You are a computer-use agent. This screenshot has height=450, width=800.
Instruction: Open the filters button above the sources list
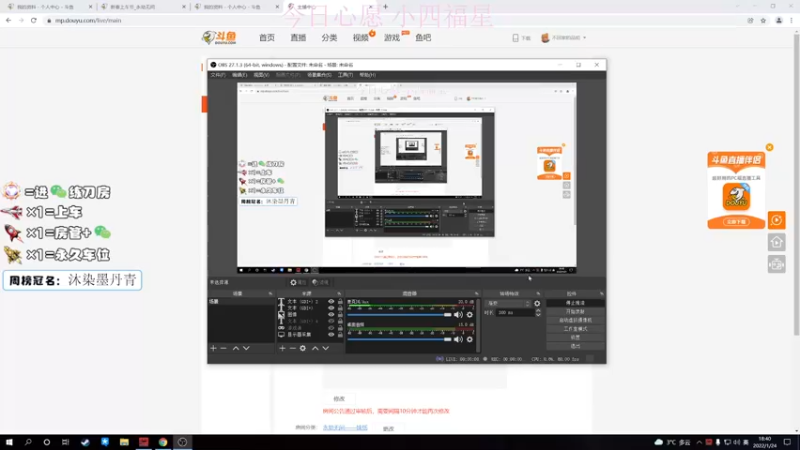(x=320, y=282)
